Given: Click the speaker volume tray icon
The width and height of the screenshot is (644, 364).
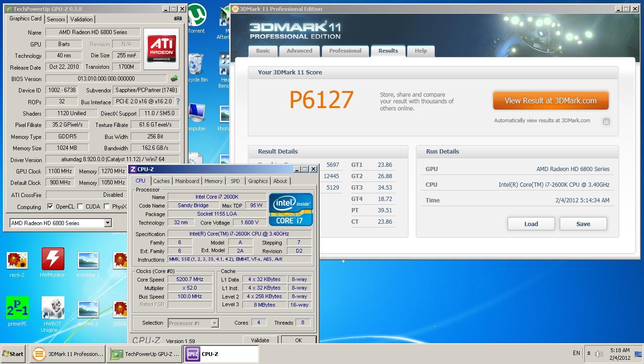Looking at the screenshot, I should point(599,354).
